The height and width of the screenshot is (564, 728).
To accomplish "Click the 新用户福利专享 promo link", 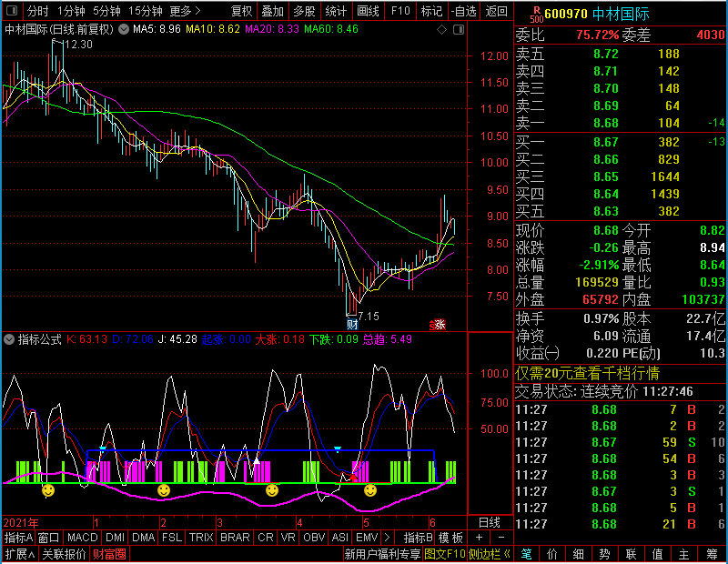I will tap(382, 554).
